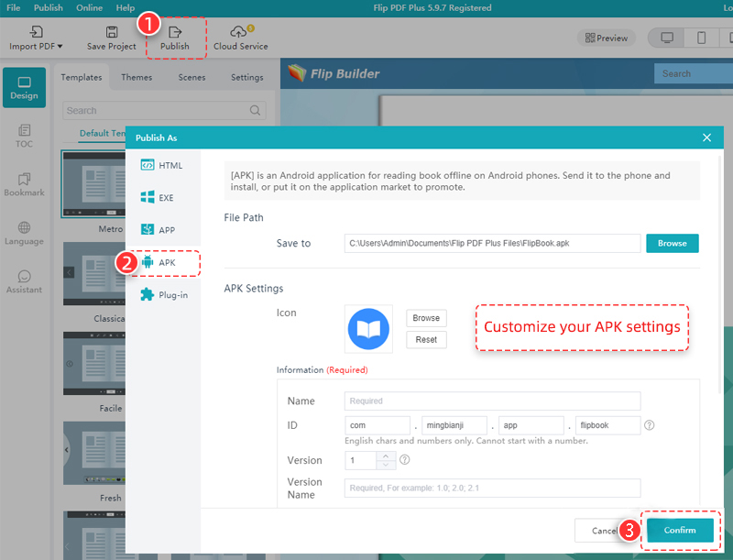Select the Facile template thumbnail
733x560 pixels.
(93, 364)
